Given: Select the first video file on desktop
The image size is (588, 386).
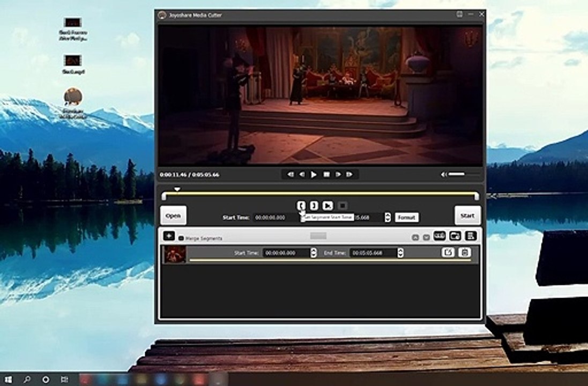Looking at the screenshot, I should point(73,29).
